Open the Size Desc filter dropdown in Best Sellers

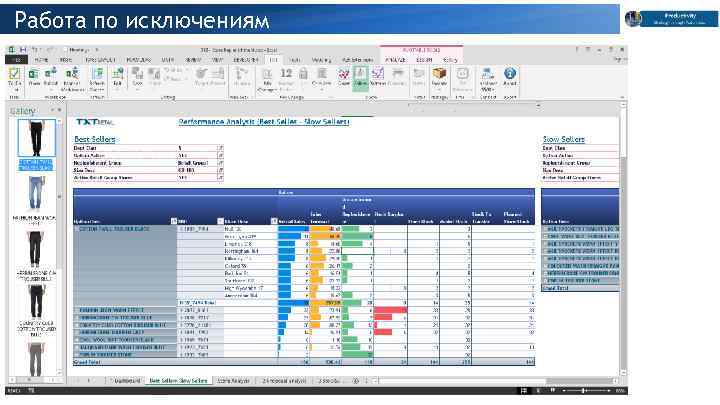220,170
